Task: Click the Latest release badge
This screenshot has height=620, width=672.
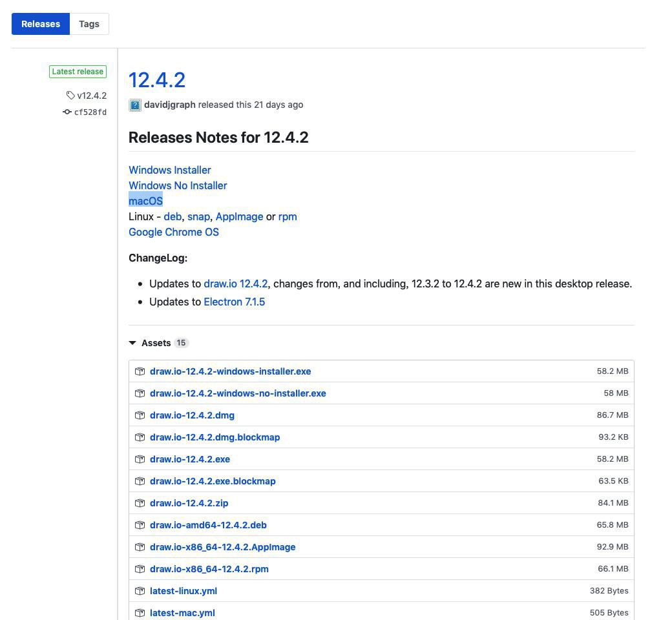Action: [78, 72]
